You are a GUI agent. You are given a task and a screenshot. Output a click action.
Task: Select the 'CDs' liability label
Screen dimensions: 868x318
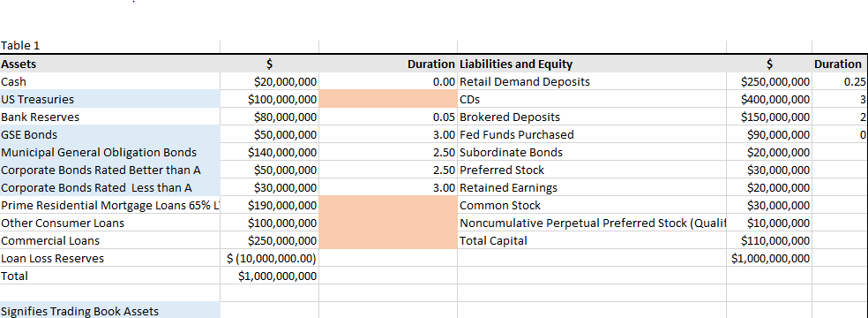point(591,99)
